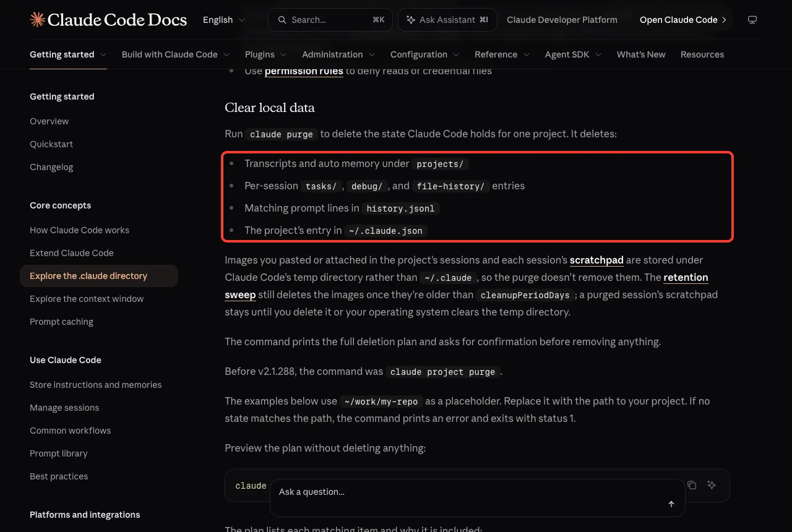The width and height of the screenshot is (792, 532).
Task: Select Explore the .claude directory page
Action: [x=99, y=276]
